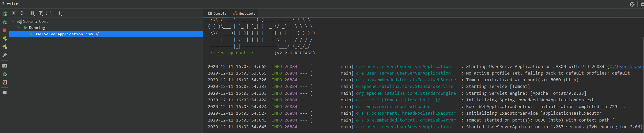Open the :8080/ port link
The width and height of the screenshot is (644, 133).
click(x=92, y=34)
